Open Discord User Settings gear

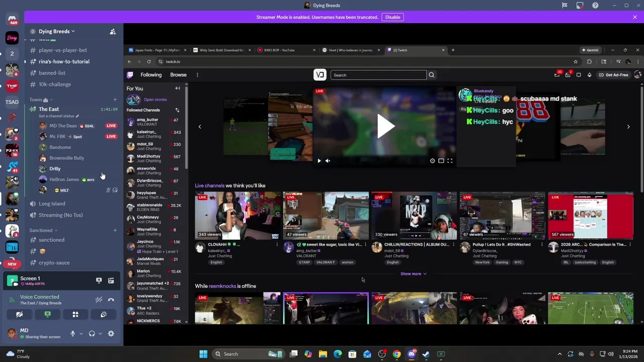point(111,334)
